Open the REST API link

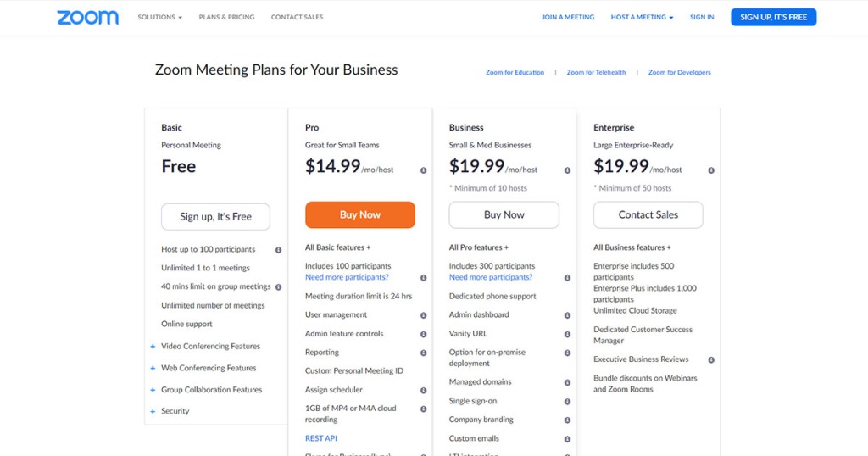321,438
